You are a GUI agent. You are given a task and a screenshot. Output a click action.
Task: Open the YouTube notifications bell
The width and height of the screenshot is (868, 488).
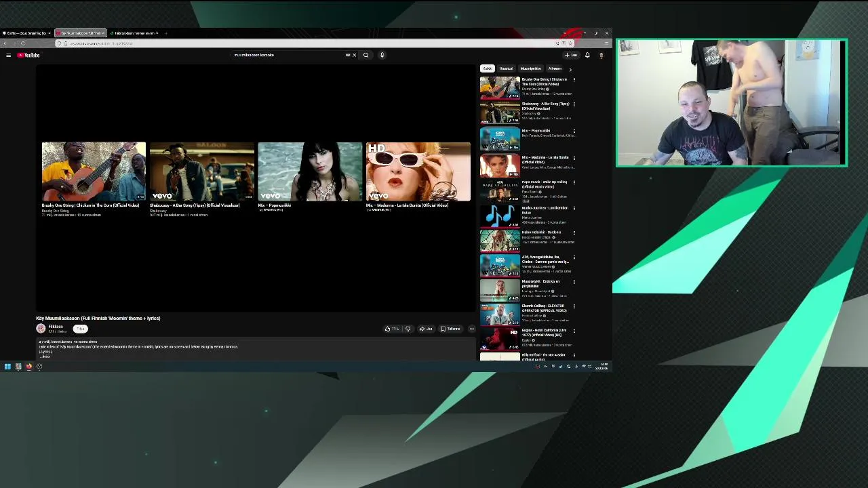tap(587, 55)
